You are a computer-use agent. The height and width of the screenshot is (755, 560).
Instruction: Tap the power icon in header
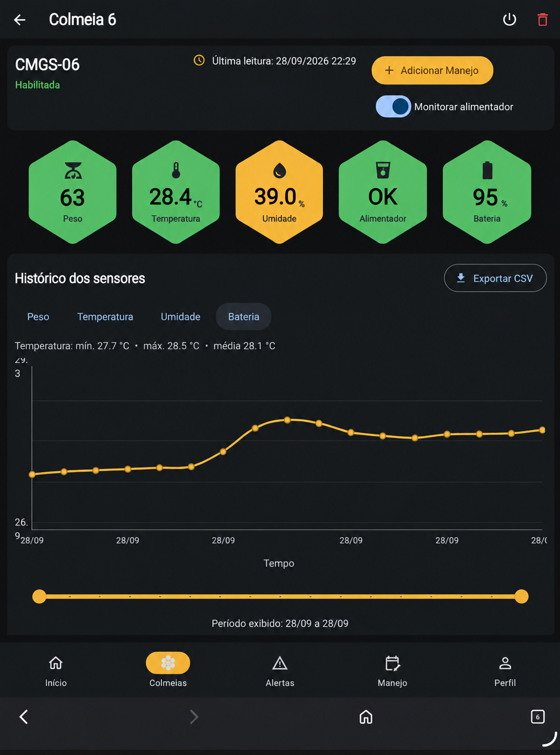[510, 20]
